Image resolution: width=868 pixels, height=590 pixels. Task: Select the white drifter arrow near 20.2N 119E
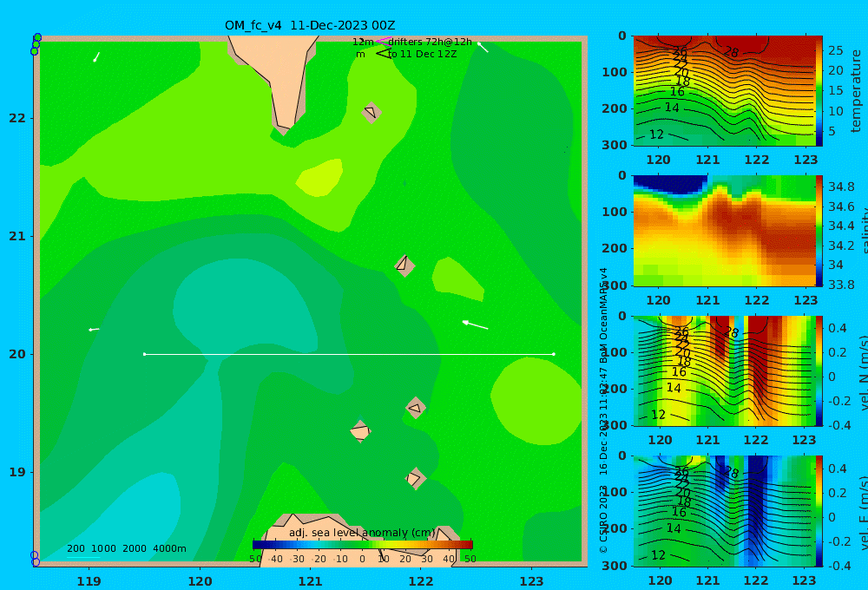coord(94,330)
